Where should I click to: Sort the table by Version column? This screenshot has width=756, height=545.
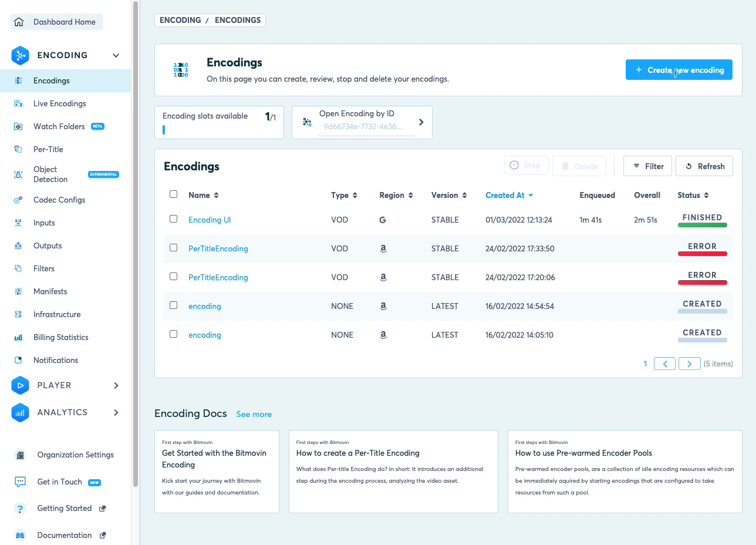tap(449, 195)
